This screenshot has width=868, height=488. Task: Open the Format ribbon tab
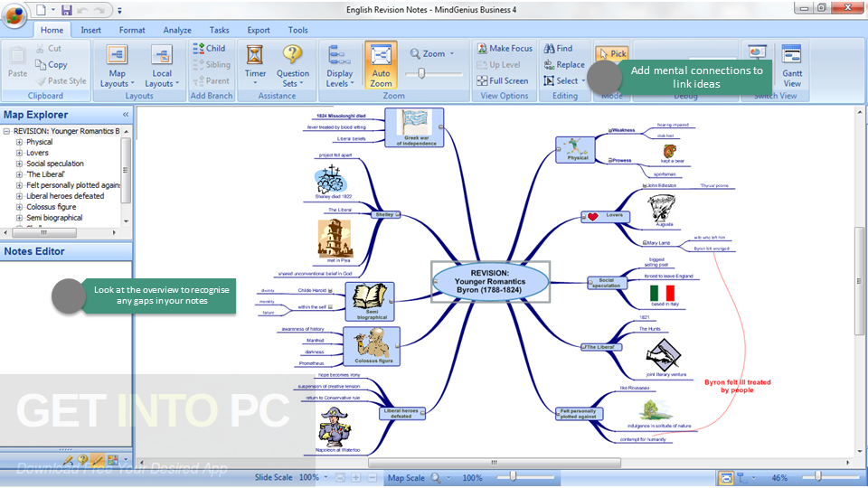click(x=132, y=30)
